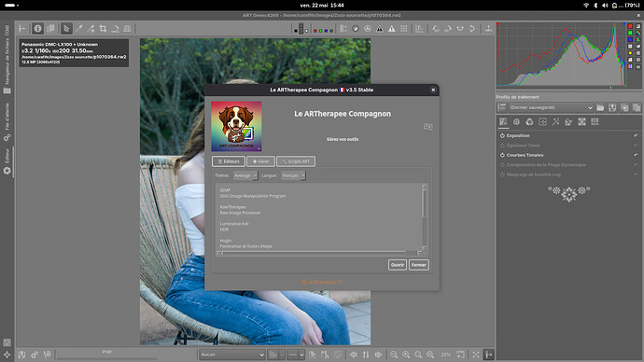The height and width of the screenshot is (362, 644).
Task: Click next image arrow in bottom bar
Action: pos(378,355)
